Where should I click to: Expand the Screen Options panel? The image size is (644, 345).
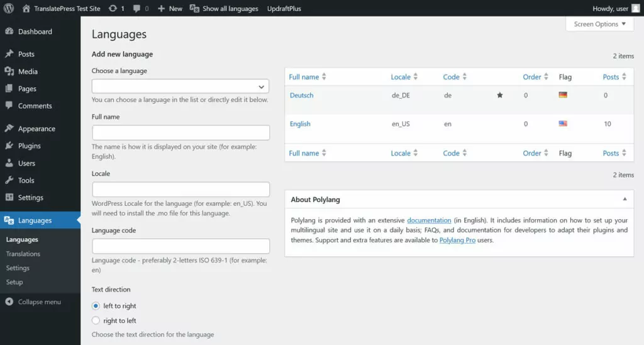[x=599, y=24]
